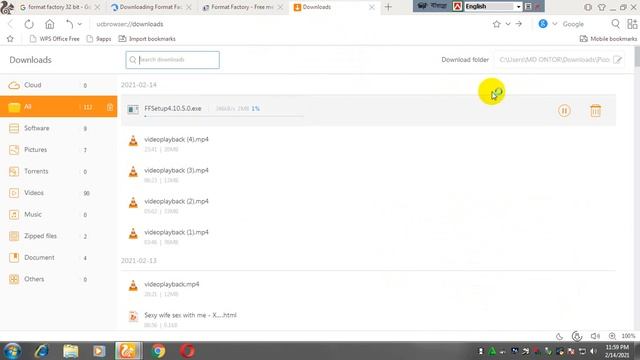This screenshot has width=640, height=360.
Task: Click the search magnifier icon
Action: click(616, 24)
